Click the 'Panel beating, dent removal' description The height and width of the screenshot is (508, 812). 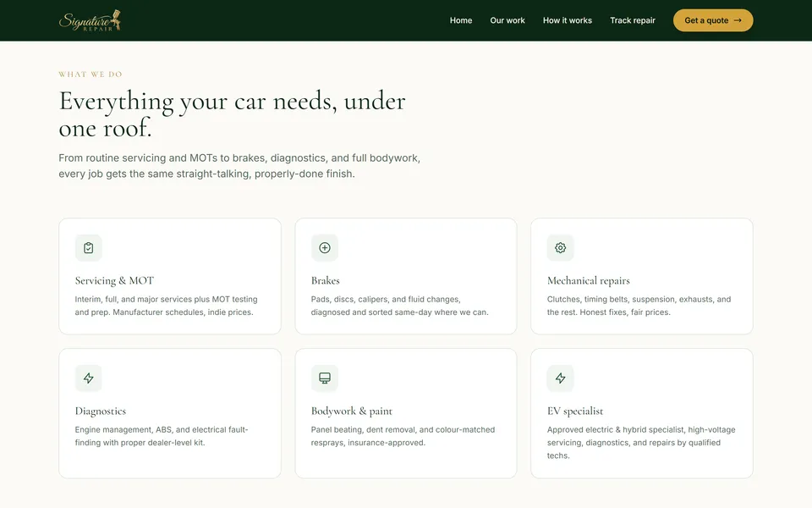tap(403, 436)
